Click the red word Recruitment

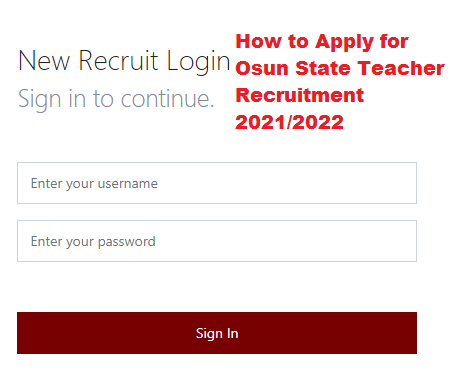pos(300,95)
